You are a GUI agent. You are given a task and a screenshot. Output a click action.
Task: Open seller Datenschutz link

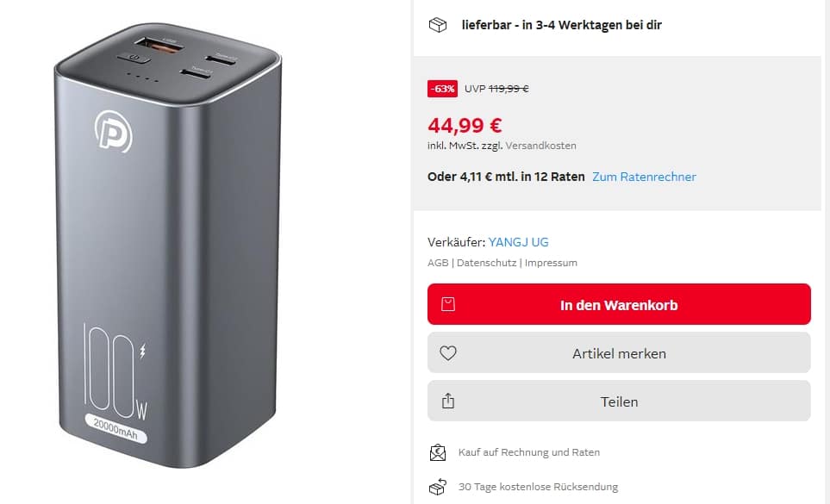pyautogui.click(x=486, y=263)
